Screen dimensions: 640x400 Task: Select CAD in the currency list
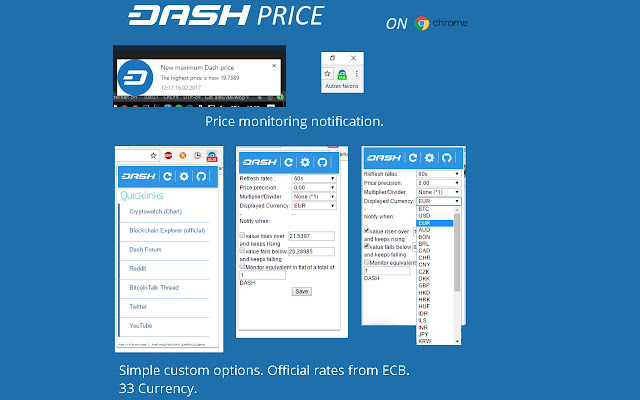[435, 251]
